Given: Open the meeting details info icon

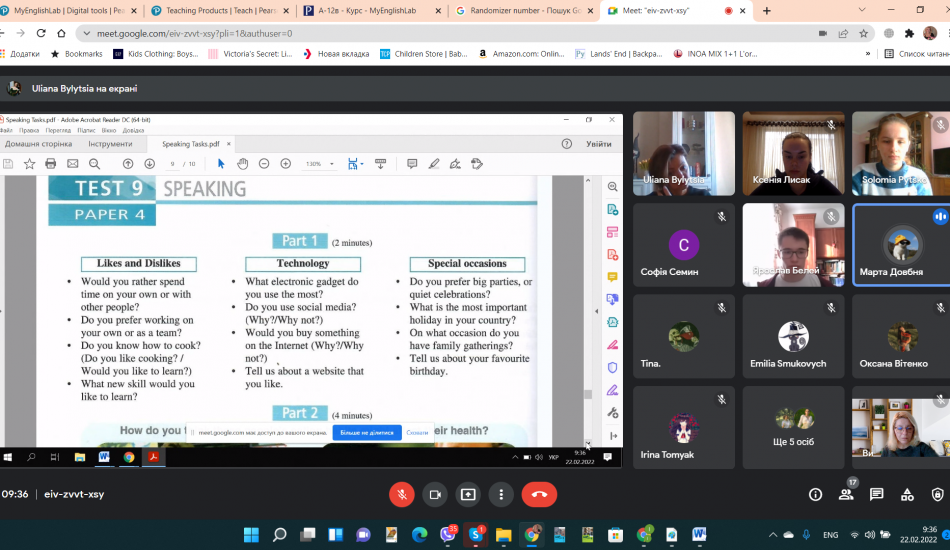Looking at the screenshot, I should 815,494.
